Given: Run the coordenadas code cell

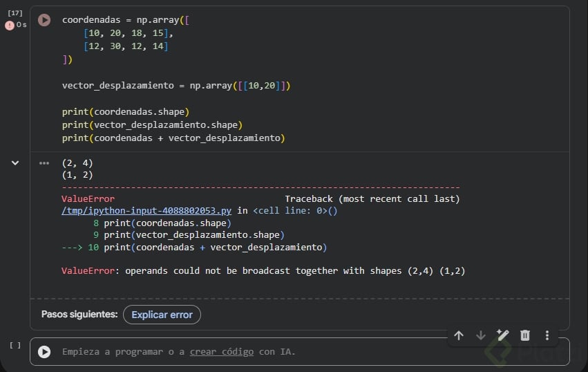Looking at the screenshot, I should pos(44,20).
